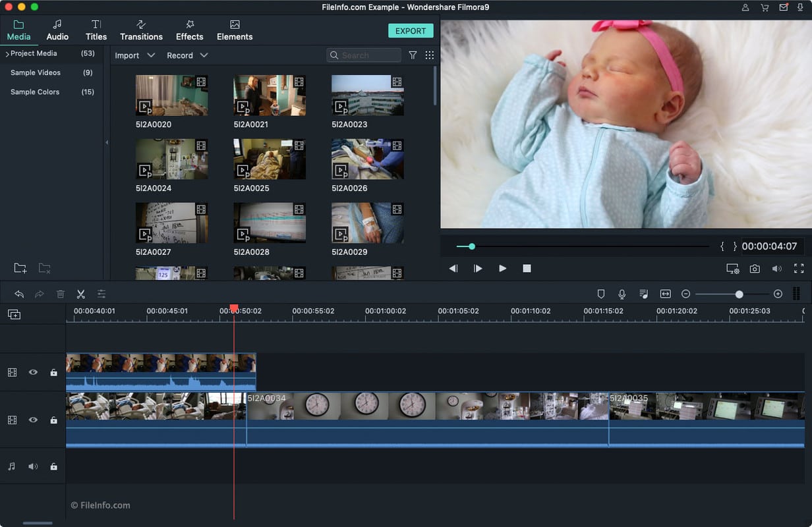Adjust the timeline zoom slider
The height and width of the screenshot is (527, 812).
739,295
